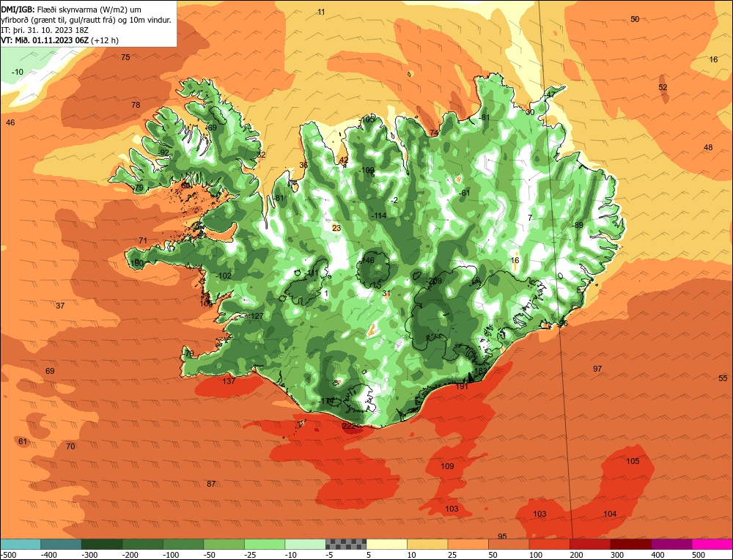This screenshot has height=560, width=733.
Task: Click the pale green swatch between -10 and -5
Action: [x=305, y=544]
